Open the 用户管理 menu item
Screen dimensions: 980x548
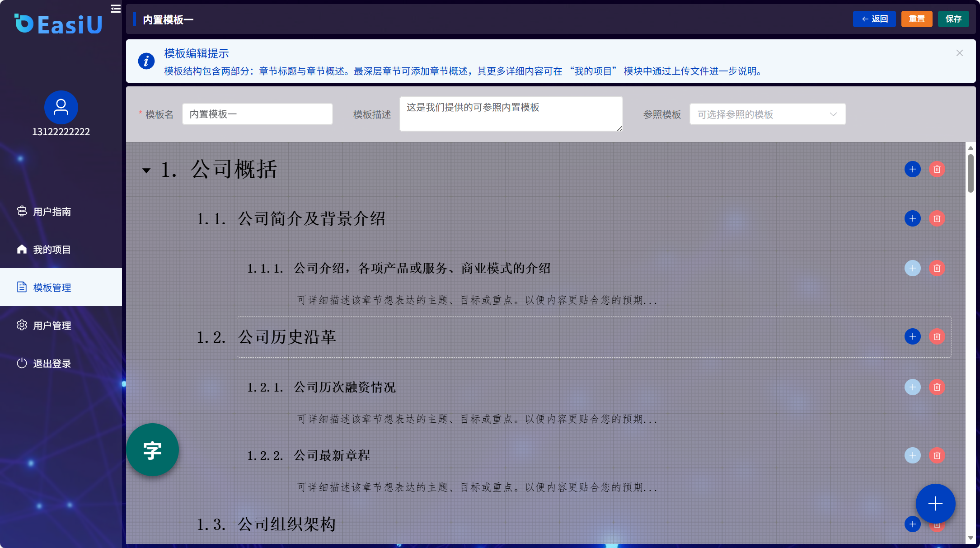(52, 326)
